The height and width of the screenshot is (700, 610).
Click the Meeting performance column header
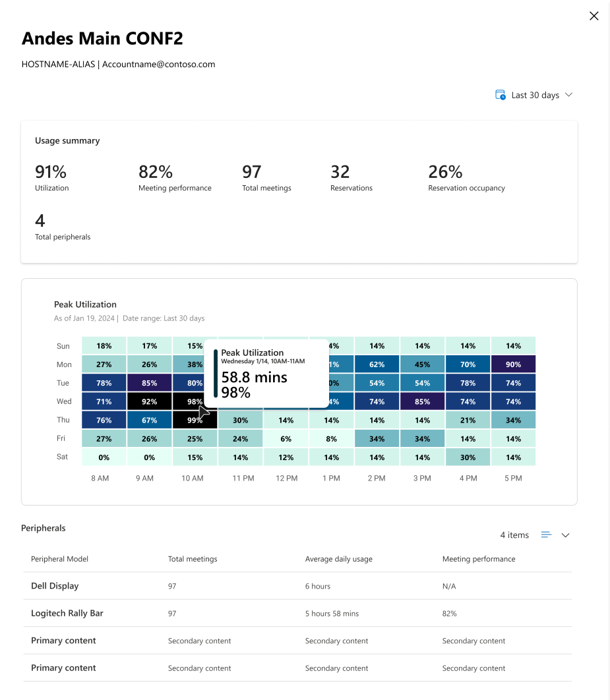point(479,559)
